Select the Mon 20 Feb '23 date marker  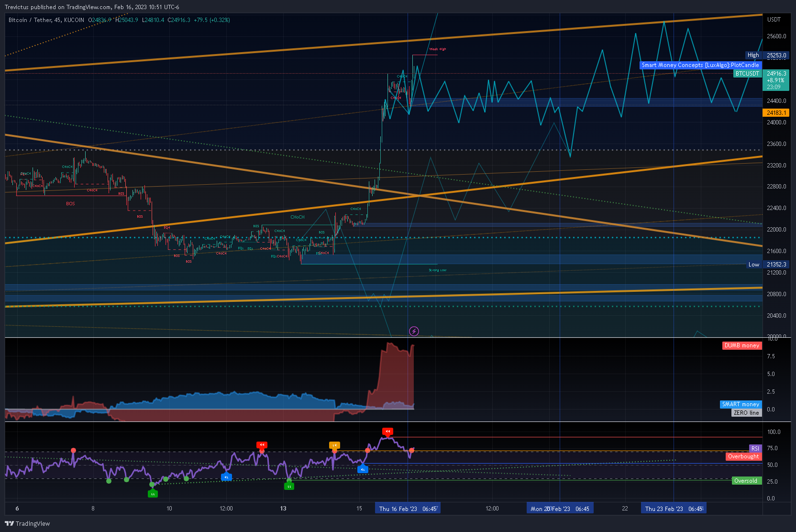[x=560, y=509]
